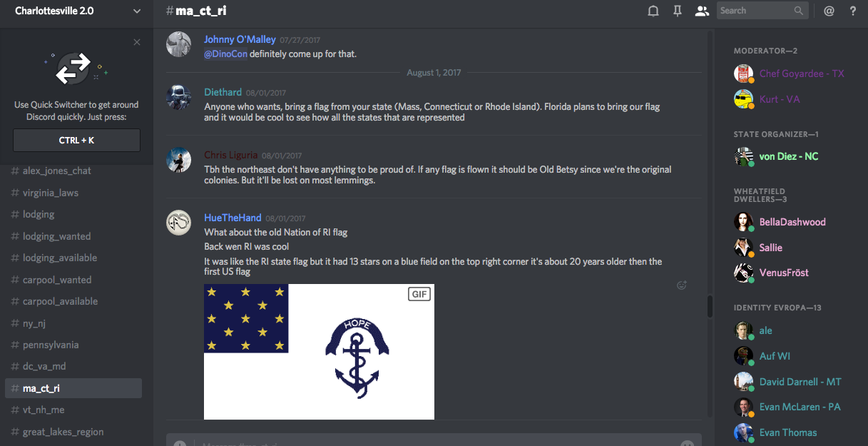This screenshot has height=446, width=868.
Task: Expand the Charlottesville 2.0 server dropdown
Action: point(137,11)
